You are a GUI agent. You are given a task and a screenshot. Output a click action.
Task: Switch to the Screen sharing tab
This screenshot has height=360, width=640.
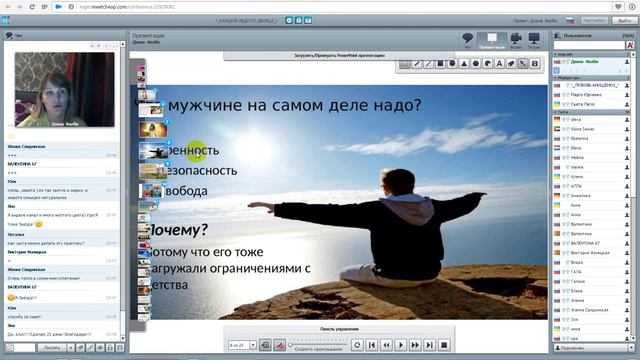point(534,40)
